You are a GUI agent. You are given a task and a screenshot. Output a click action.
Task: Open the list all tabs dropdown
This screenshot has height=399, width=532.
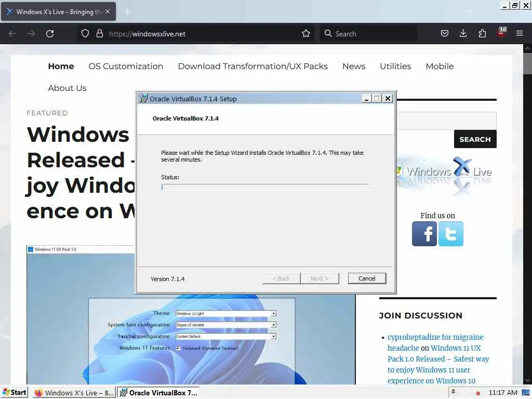[x=468, y=11]
